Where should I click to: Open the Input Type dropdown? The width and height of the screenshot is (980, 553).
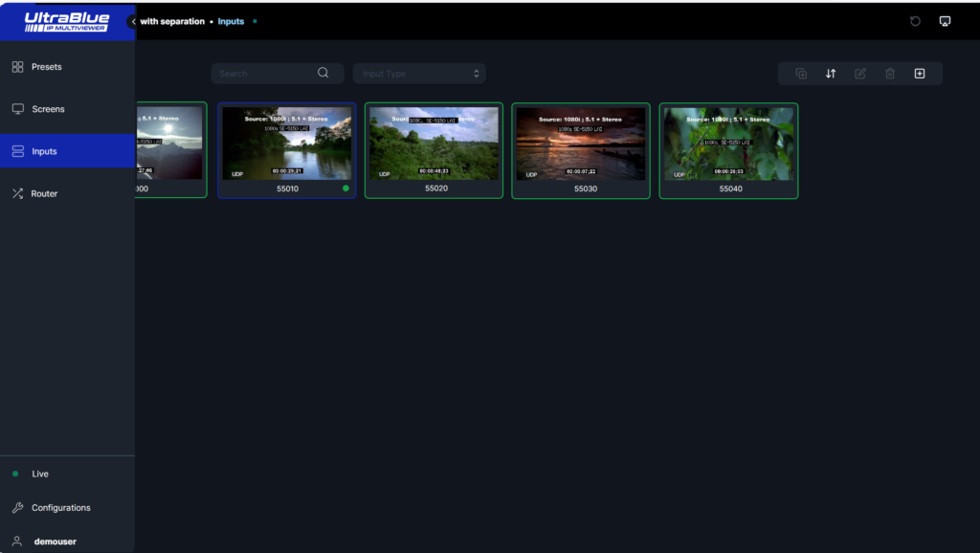coord(419,73)
